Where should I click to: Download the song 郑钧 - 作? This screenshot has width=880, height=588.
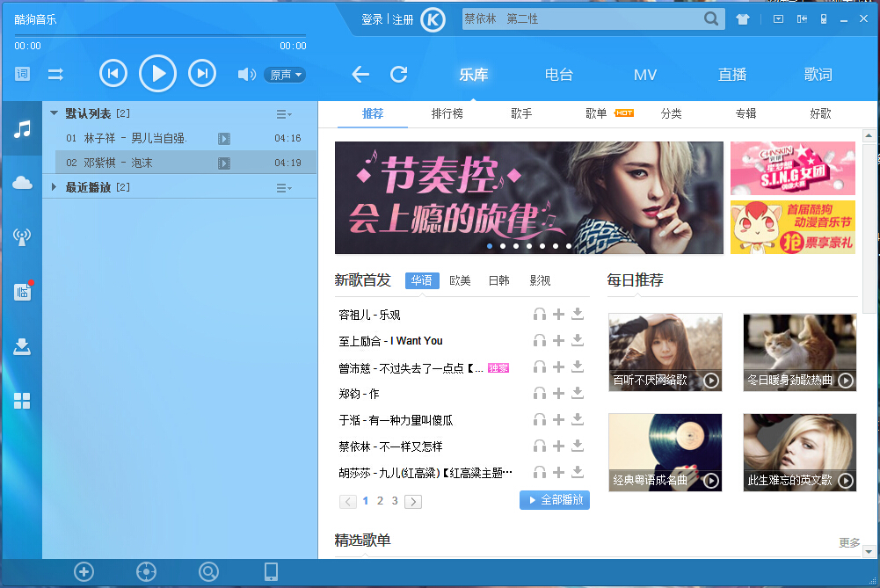click(578, 393)
